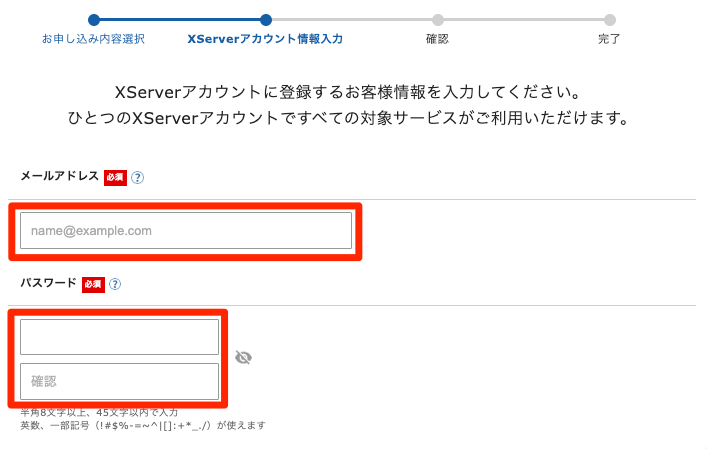Click the step circle above XServerアカウント情報入力
Image resolution: width=708 pixels, height=449 pixels.
265,19
